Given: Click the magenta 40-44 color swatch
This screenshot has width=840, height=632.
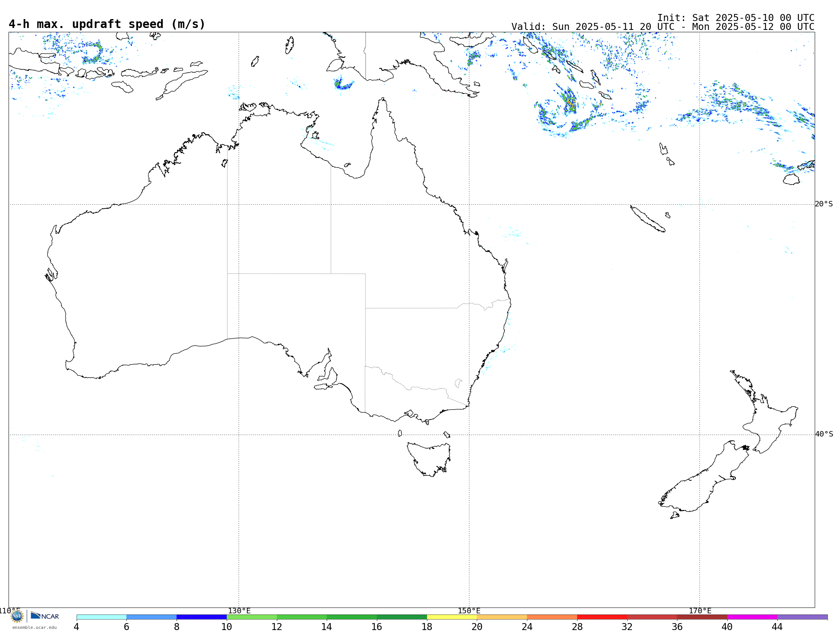Looking at the screenshot, I should pos(752,617).
